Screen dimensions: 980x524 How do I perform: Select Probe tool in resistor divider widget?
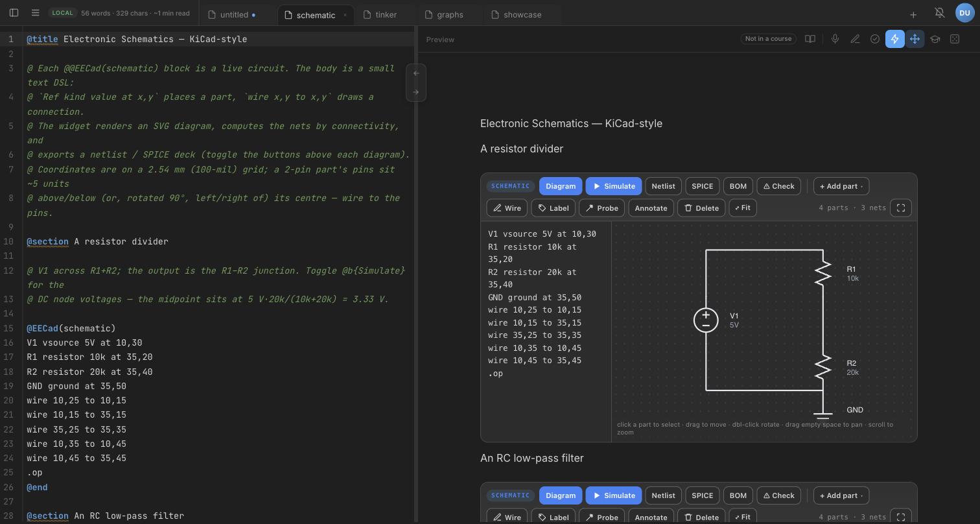pos(601,208)
